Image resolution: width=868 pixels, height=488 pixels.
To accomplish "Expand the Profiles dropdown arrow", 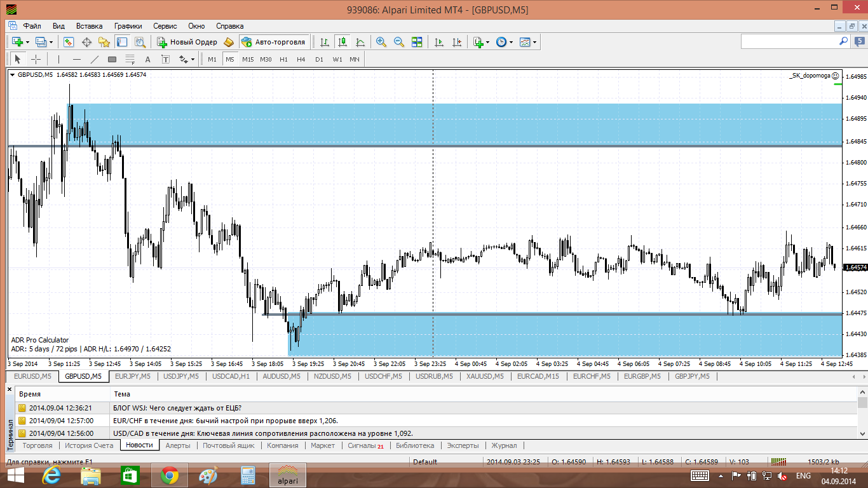I will [x=51, y=42].
